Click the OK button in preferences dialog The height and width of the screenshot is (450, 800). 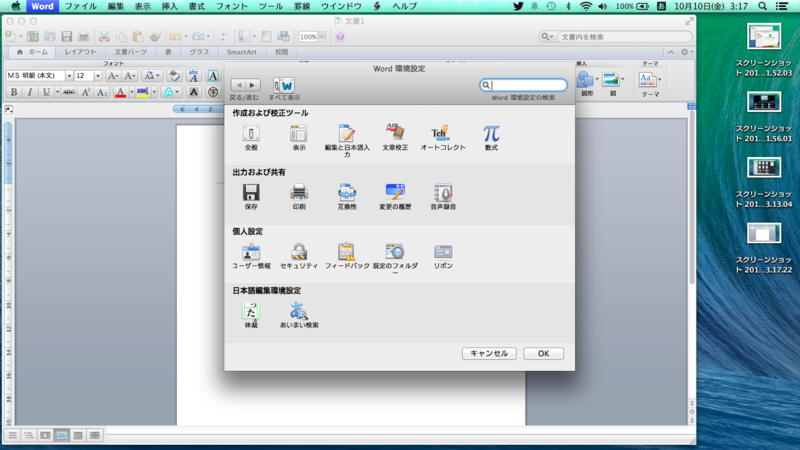(x=543, y=353)
